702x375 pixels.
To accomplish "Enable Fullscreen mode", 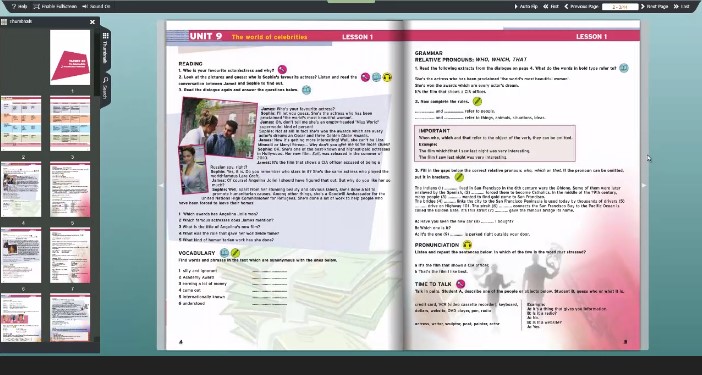I will [x=55, y=6].
